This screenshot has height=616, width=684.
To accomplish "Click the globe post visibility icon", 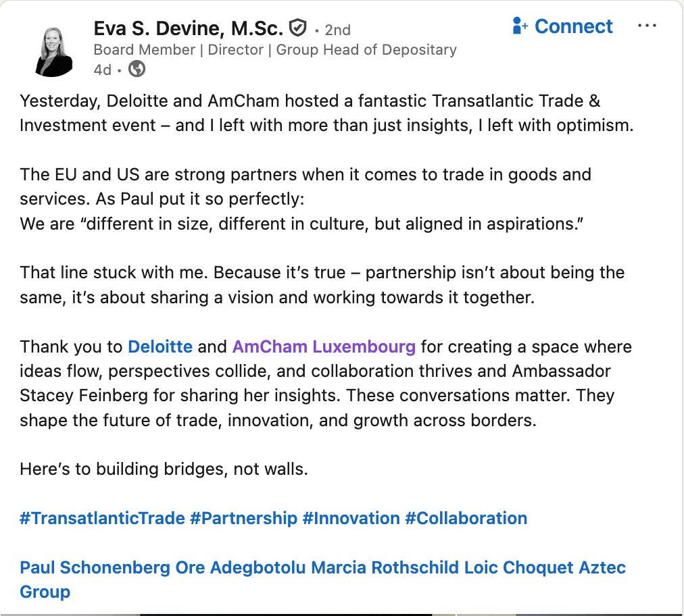I will pyautogui.click(x=137, y=69).
